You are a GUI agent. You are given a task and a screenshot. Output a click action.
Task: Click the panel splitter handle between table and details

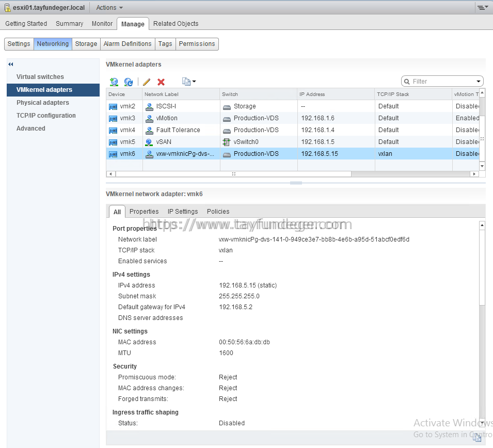pos(296,183)
